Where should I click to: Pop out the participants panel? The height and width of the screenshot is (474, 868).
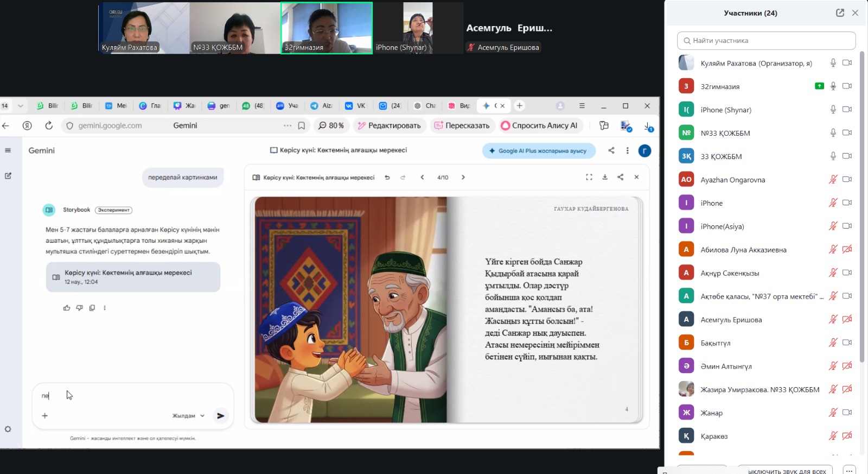[x=840, y=13]
